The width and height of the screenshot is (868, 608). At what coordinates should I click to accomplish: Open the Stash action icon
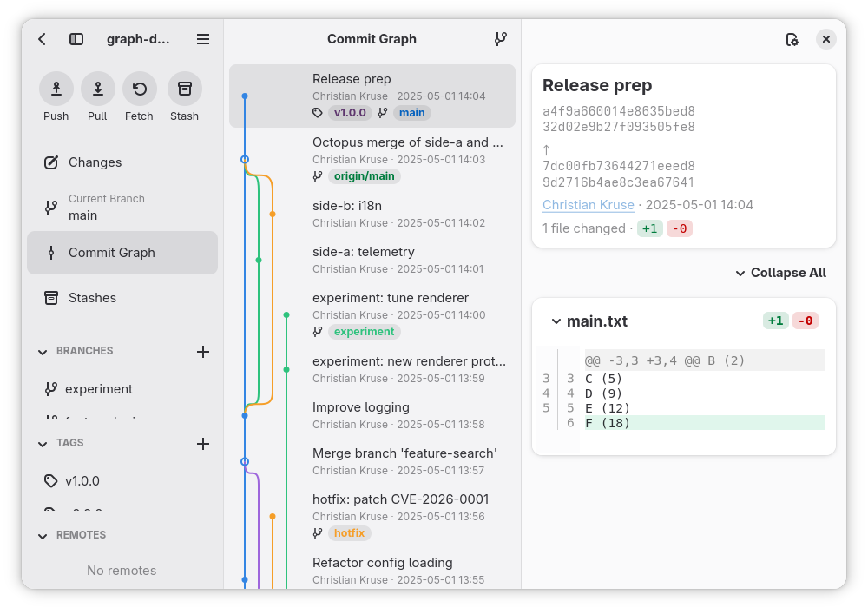[184, 89]
